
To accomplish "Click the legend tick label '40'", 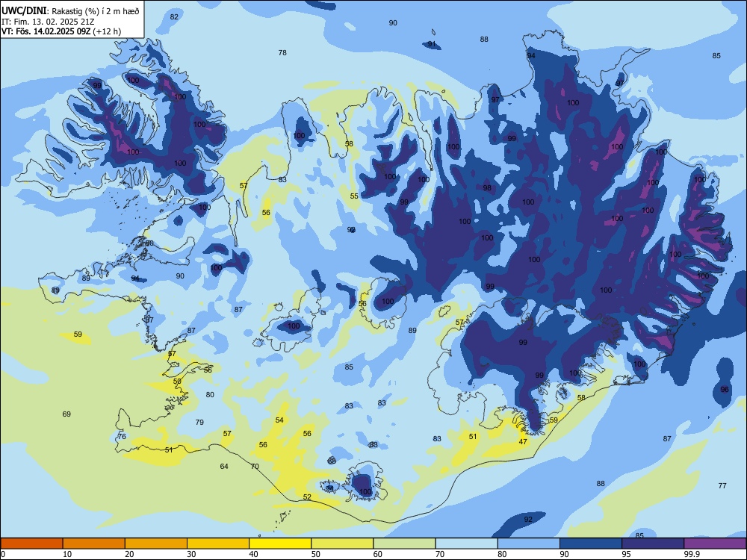I will [x=253, y=554].
